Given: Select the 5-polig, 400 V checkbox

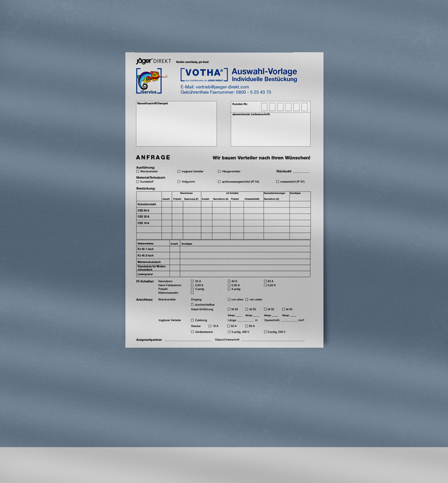Looking at the screenshot, I should click(229, 332).
